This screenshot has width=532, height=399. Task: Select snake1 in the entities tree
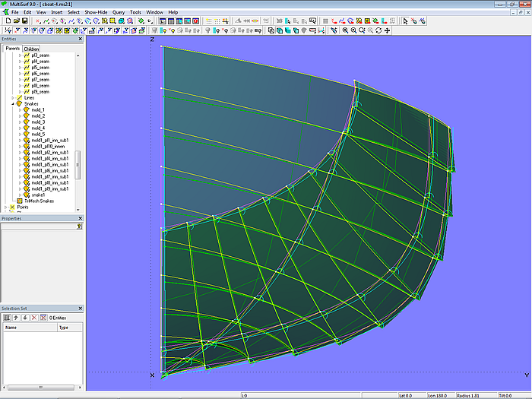click(x=38, y=195)
